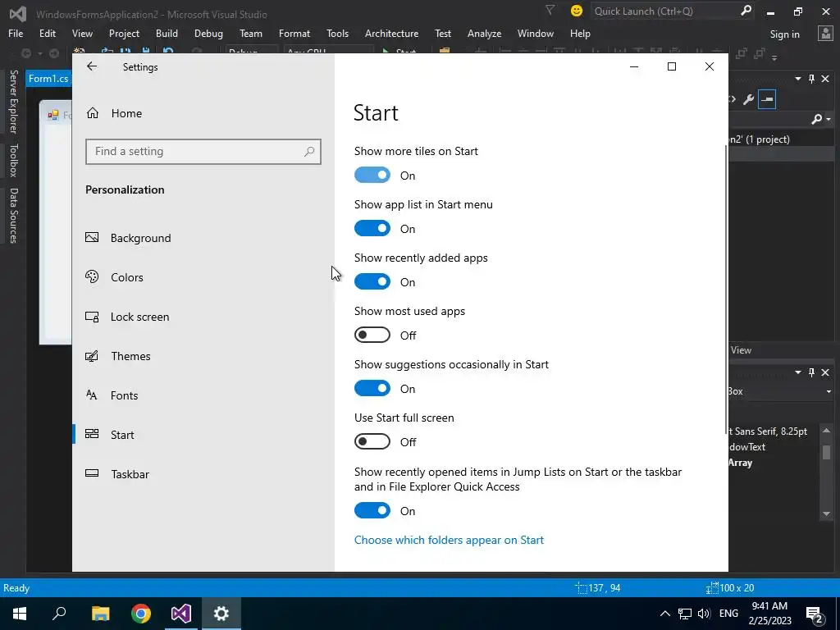Open the Action Center notifications icon
The image size is (840, 630).
[x=815, y=614]
